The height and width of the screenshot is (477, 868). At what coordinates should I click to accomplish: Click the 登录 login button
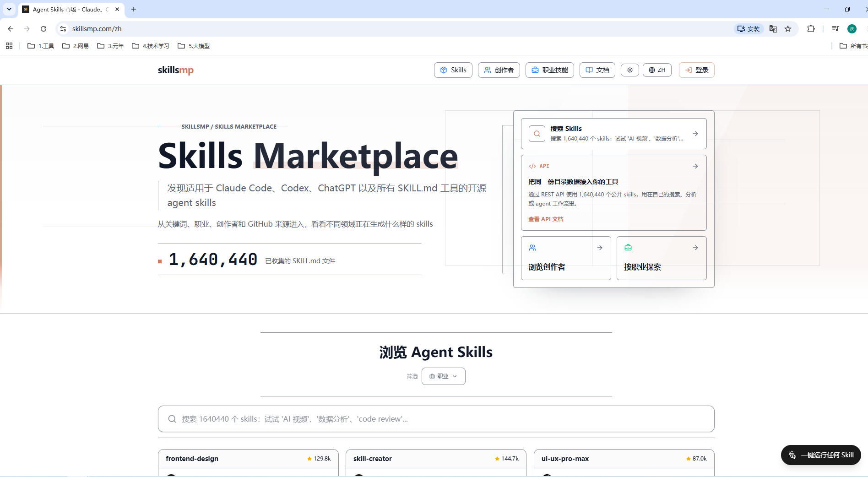point(697,70)
